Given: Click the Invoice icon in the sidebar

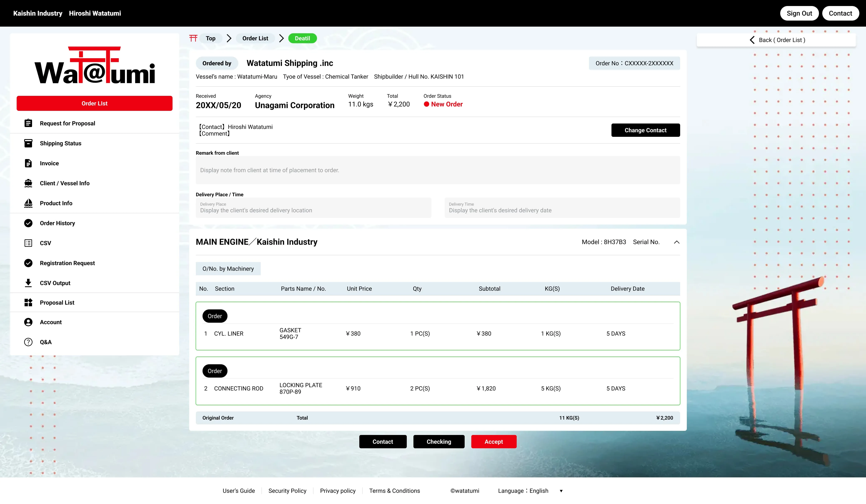Looking at the screenshot, I should pos(29,163).
